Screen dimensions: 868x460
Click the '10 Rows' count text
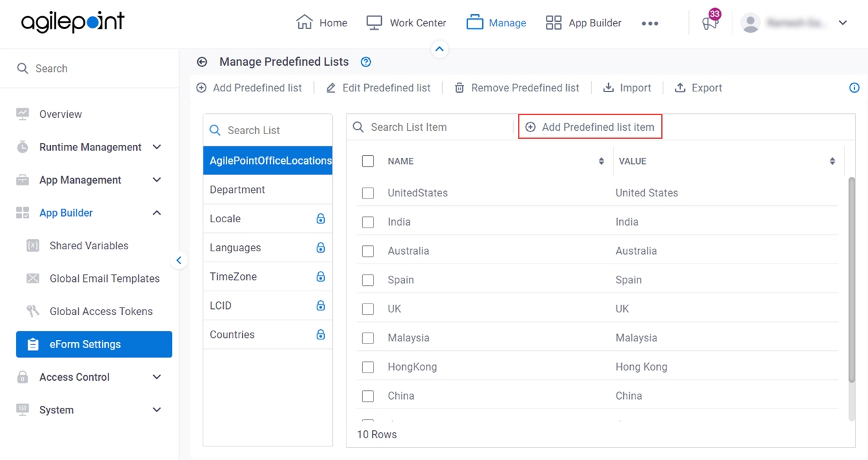point(377,435)
